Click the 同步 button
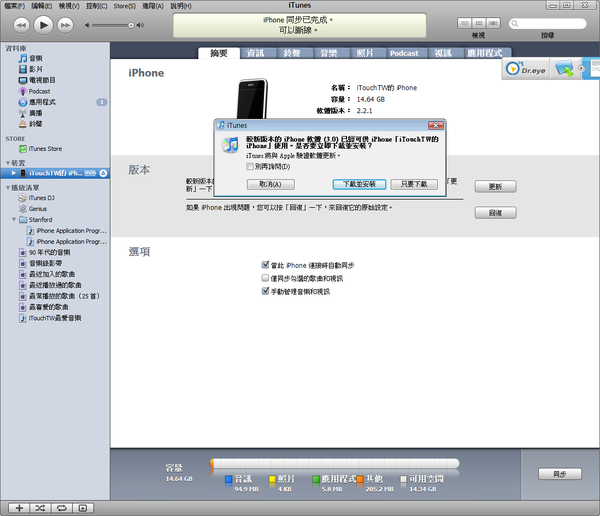This screenshot has height=516, width=600. tap(560, 474)
